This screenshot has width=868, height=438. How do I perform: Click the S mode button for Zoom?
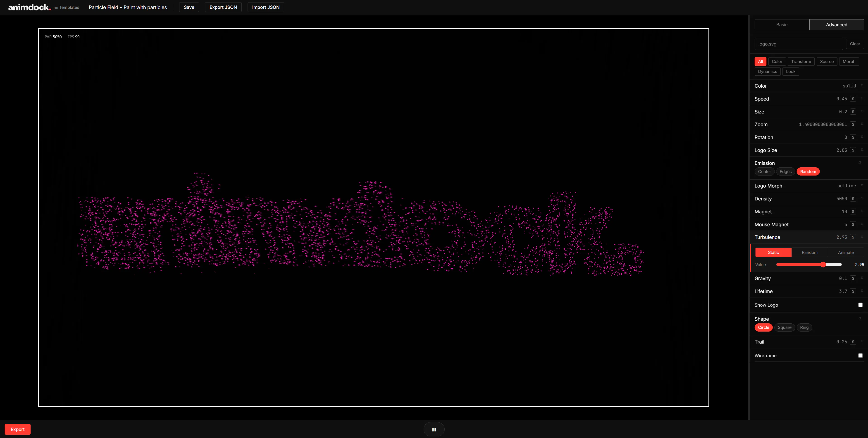[853, 124]
